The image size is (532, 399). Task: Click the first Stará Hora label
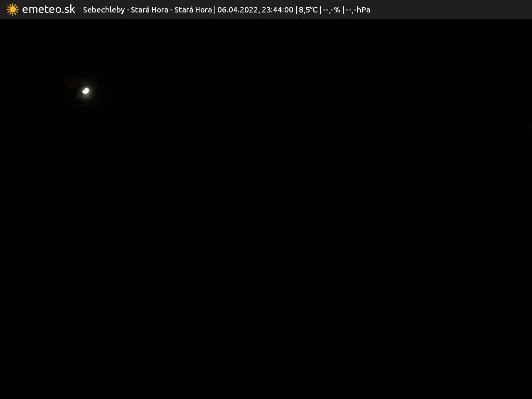pyautogui.click(x=149, y=10)
